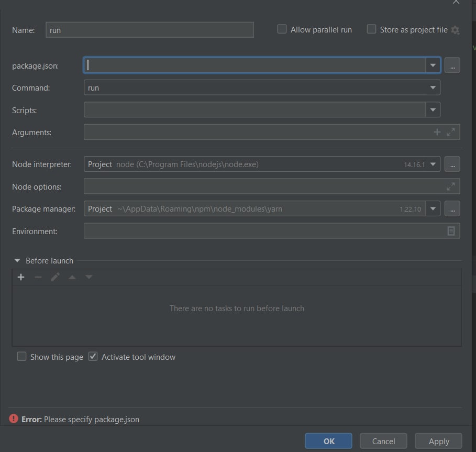Screen dimensions: 476x452
Task: Collapse the Before launch section
Action: point(17,261)
